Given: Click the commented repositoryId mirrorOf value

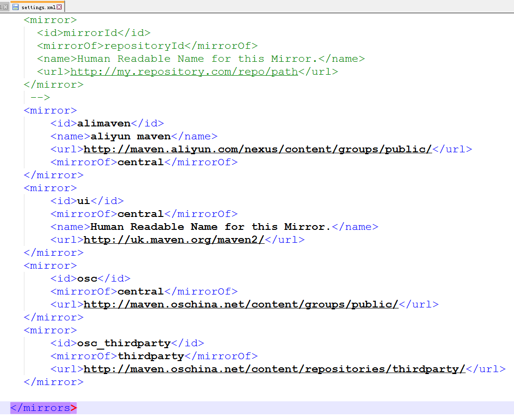Looking at the screenshot, I should pyautogui.click(x=144, y=46).
